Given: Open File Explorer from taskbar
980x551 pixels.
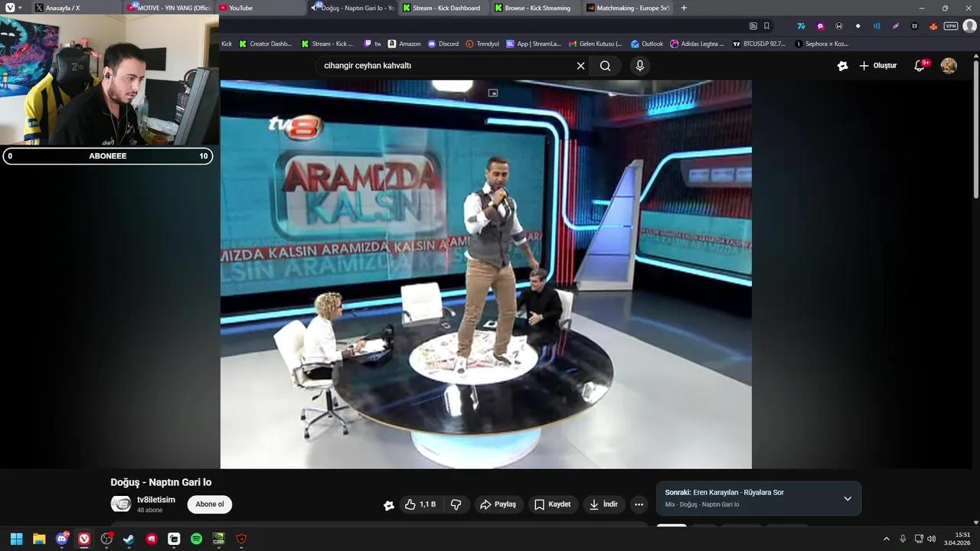Looking at the screenshot, I should click(x=39, y=539).
